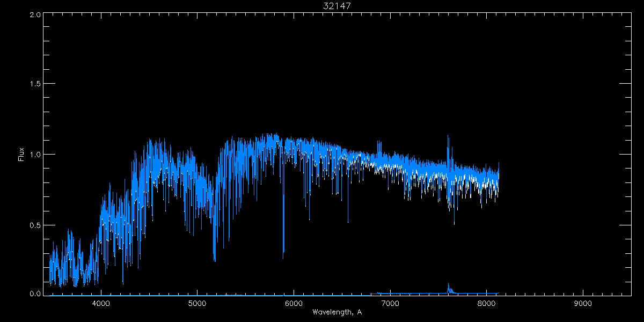
Task: Select the 4000 tick label on x-axis
Action: (x=101, y=304)
